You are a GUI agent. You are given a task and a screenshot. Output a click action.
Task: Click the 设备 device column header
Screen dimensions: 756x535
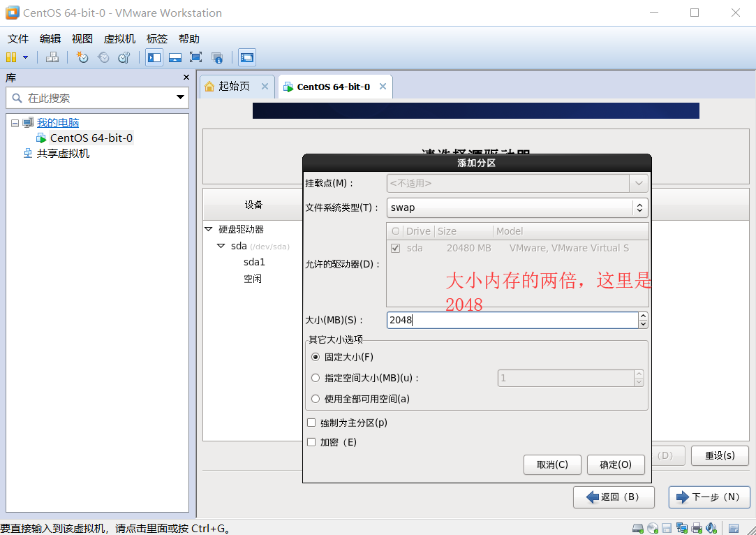pos(253,205)
